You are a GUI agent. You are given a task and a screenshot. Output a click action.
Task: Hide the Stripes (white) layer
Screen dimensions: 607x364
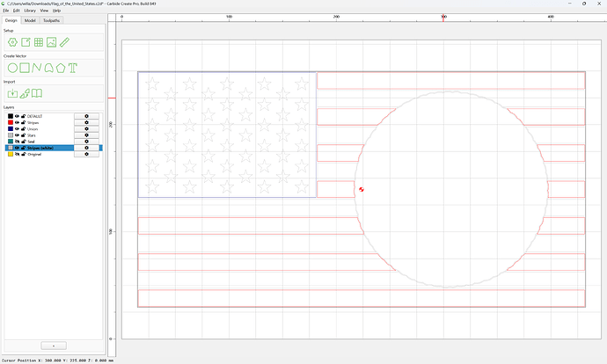[x=17, y=148]
